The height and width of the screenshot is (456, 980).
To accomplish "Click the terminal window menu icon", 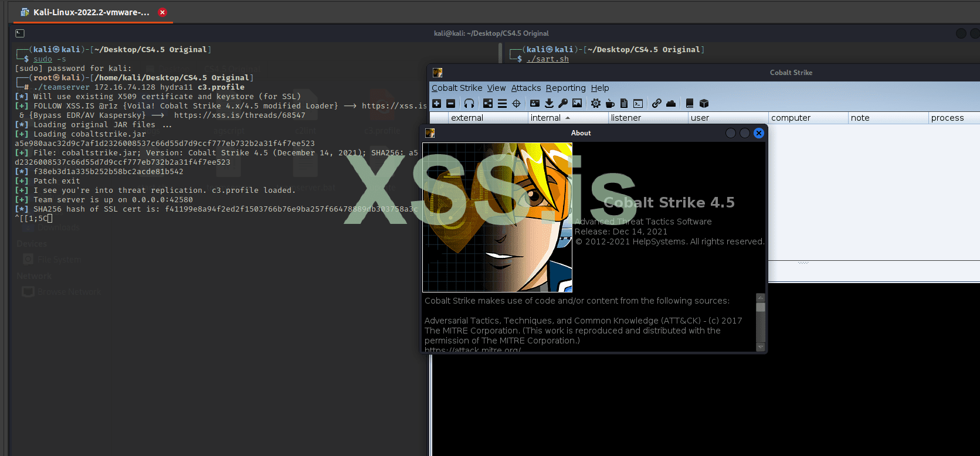I will tap(20, 33).
